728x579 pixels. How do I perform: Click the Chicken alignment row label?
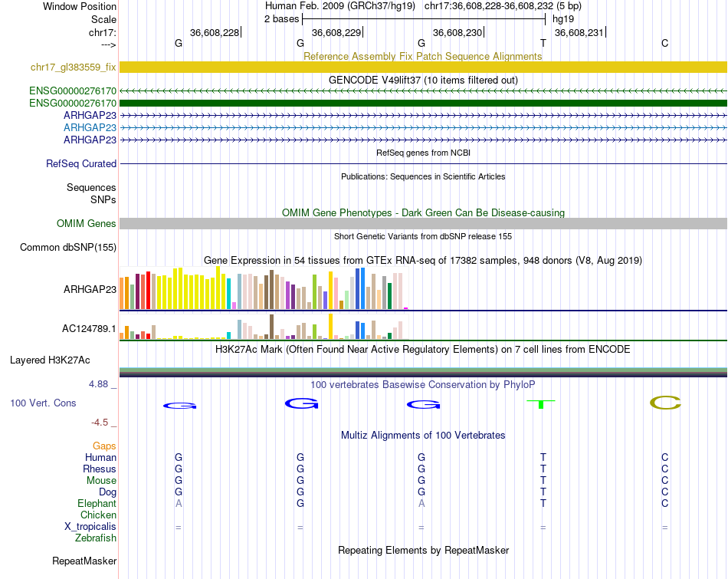coord(98,515)
